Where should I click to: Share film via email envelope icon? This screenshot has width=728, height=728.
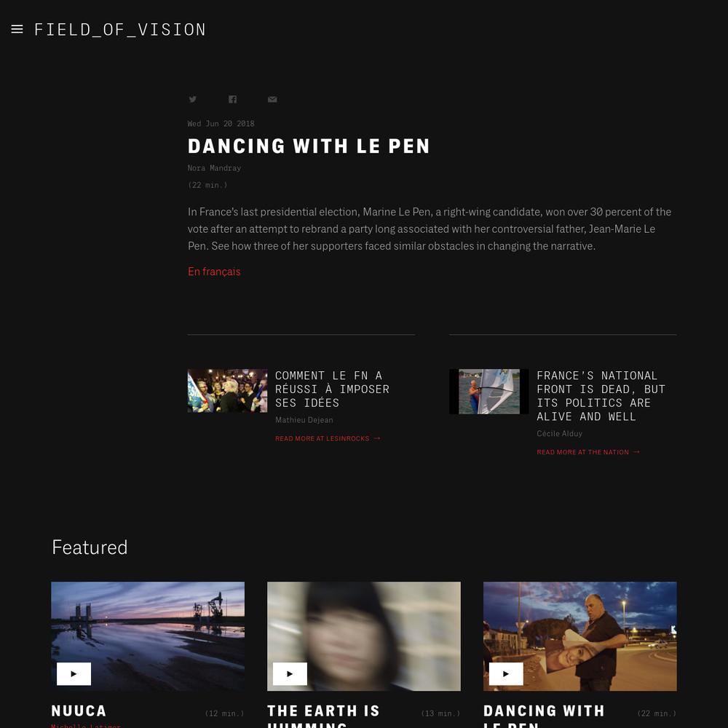point(272,99)
